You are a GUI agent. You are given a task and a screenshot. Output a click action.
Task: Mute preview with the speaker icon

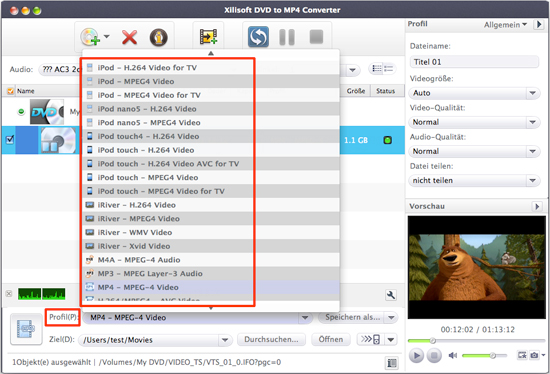[453, 355]
